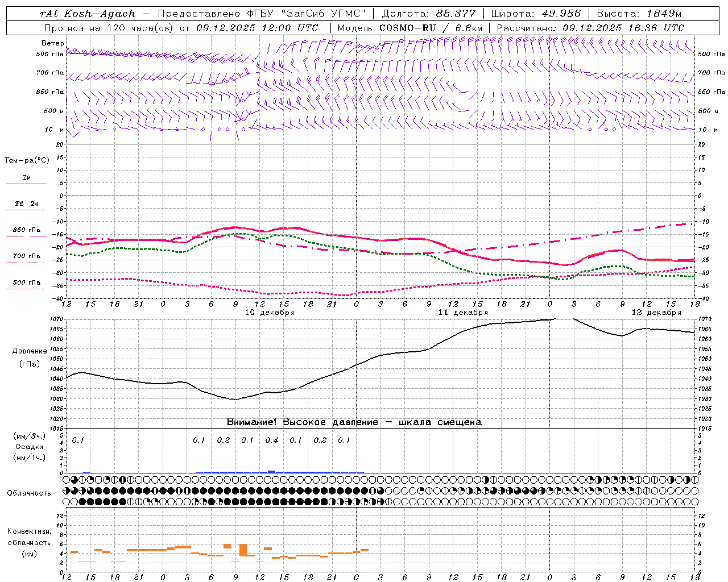This screenshot has width=728, height=582.
Task: Click the provider text ФГБУ "ЗапСиб УГМС"
Action: tap(307, 14)
